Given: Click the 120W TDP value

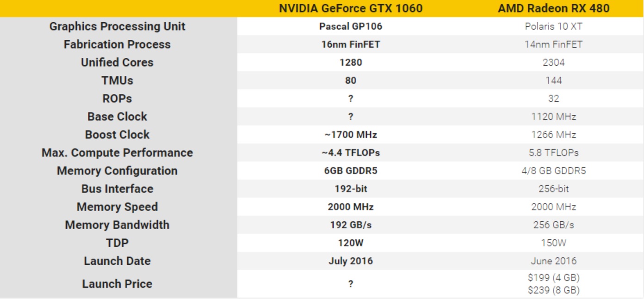Looking at the screenshot, I should tap(351, 243).
